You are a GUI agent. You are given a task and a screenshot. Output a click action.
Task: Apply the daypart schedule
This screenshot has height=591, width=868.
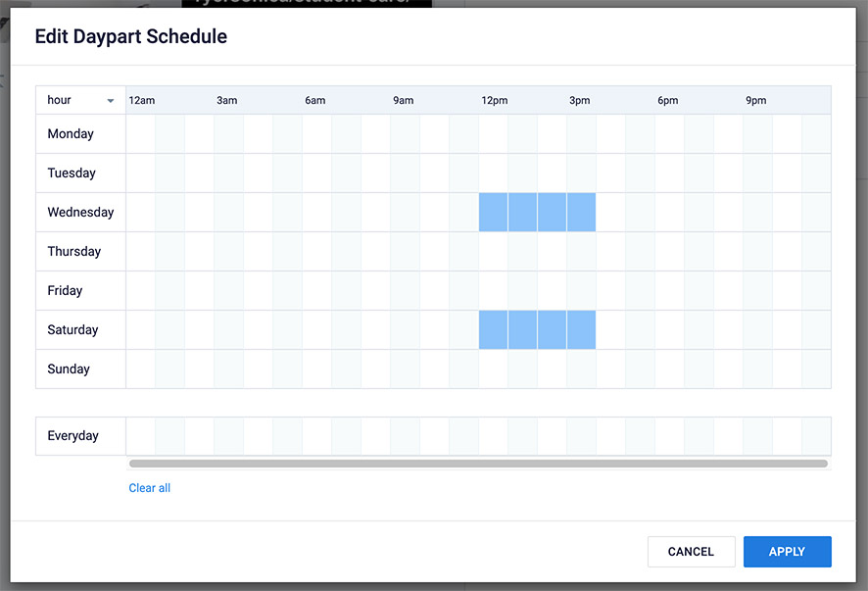(x=787, y=552)
